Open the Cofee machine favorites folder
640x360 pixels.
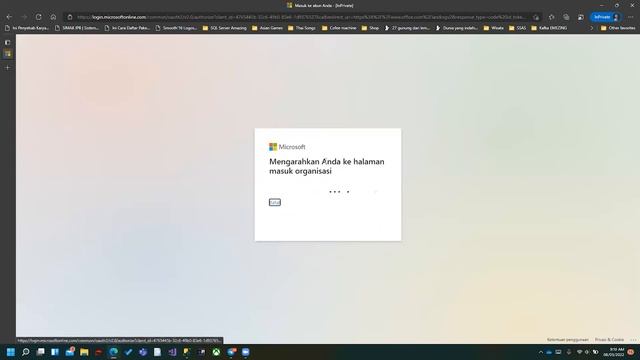click(339, 28)
